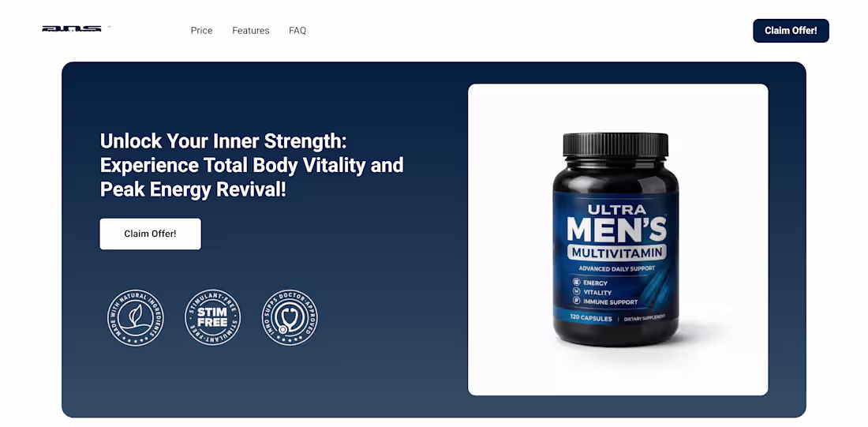Open the Price menu item
868x427 pixels.
click(x=201, y=31)
